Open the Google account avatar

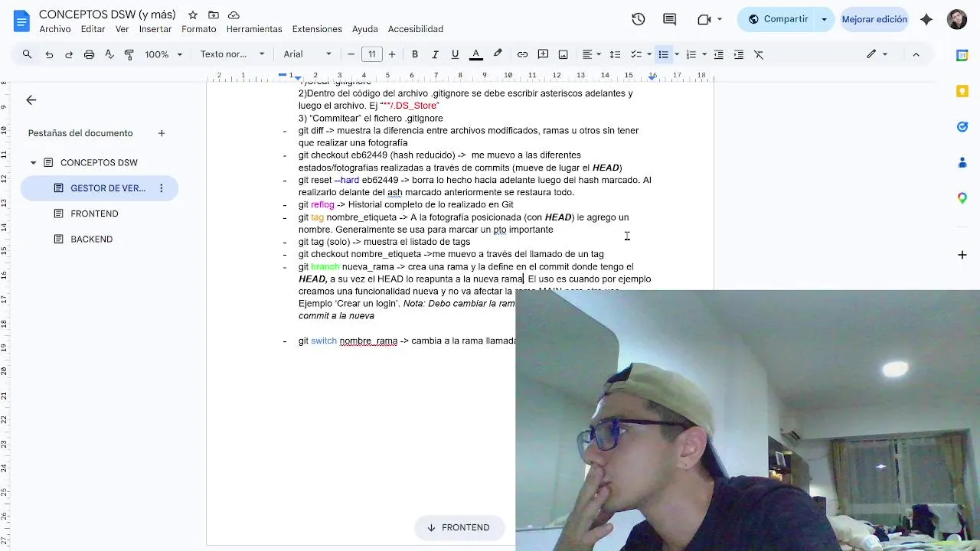pyautogui.click(x=957, y=19)
